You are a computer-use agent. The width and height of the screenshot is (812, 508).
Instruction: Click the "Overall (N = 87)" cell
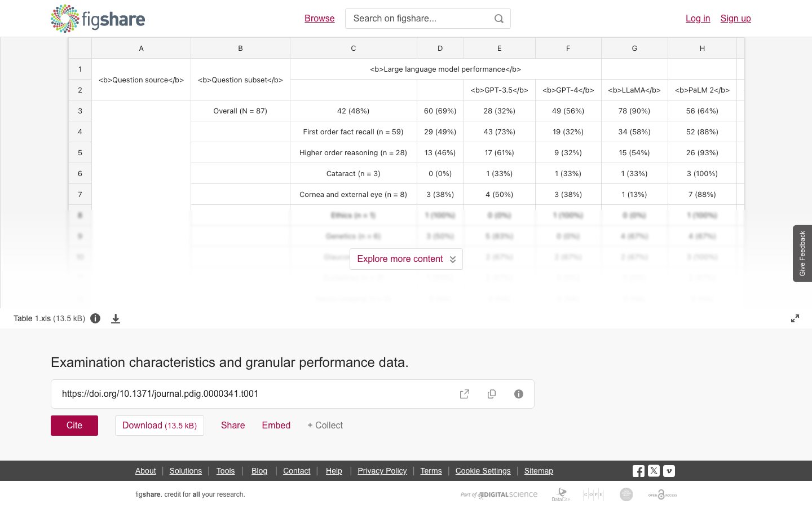[240, 111]
